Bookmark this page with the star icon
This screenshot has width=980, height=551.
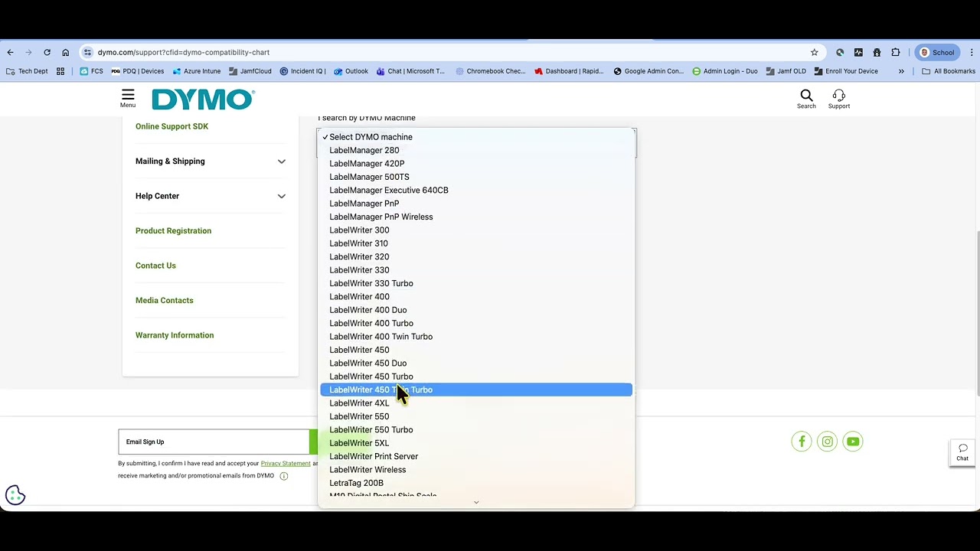[x=814, y=52]
